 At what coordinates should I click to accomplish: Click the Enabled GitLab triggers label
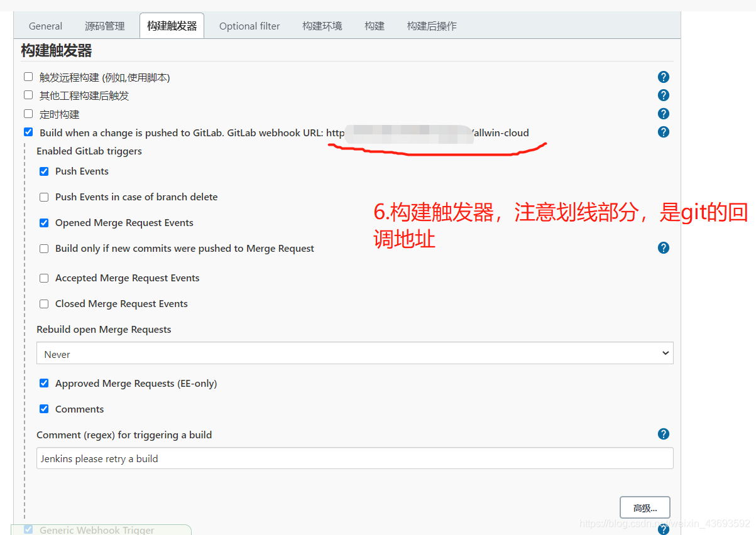tap(89, 151)
